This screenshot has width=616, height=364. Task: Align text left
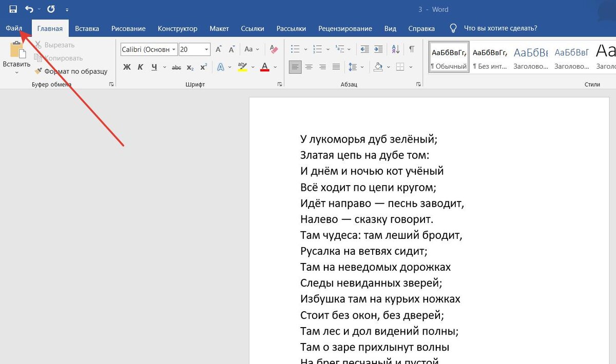click(295, 67)
